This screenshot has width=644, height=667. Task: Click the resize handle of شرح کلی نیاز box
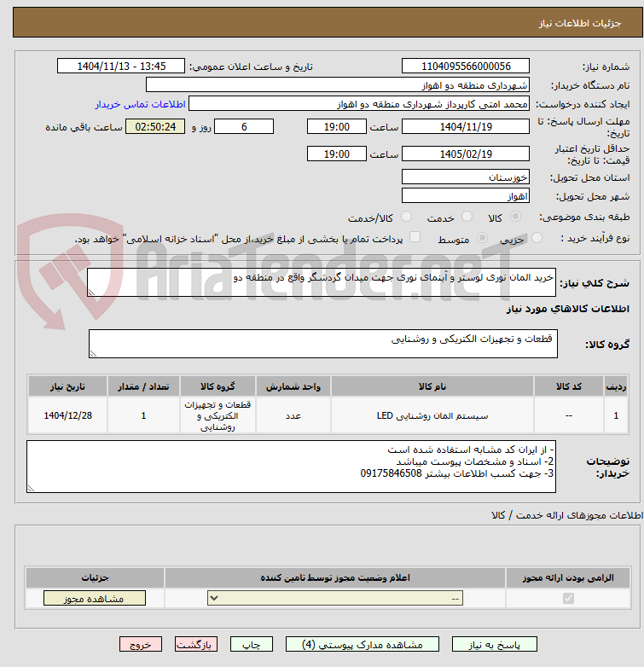(x=91, y=292)
